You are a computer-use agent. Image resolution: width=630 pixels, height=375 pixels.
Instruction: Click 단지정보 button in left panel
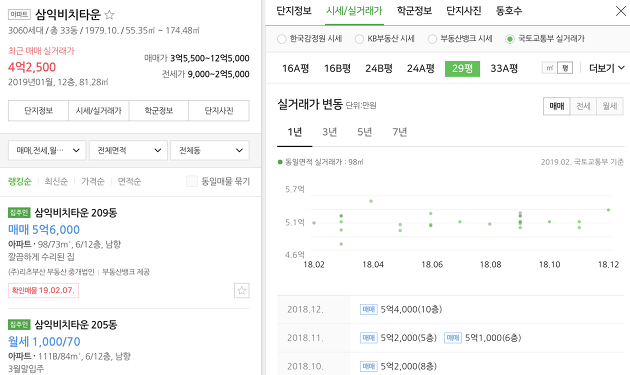(x=39, y=111)
